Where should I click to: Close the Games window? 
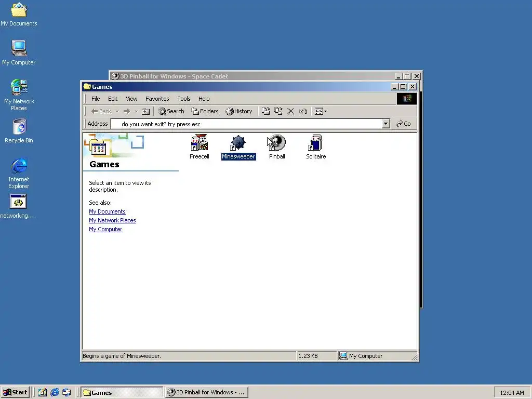pyautogui.click(x=412, y=87)
